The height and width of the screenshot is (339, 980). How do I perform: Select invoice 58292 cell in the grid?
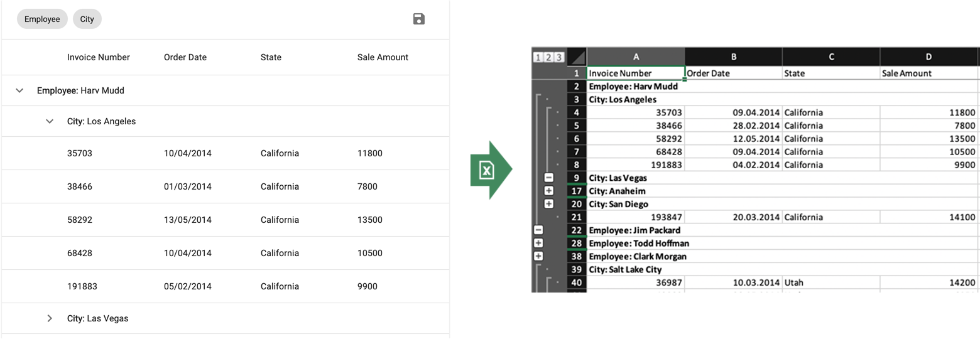point(80,220)
